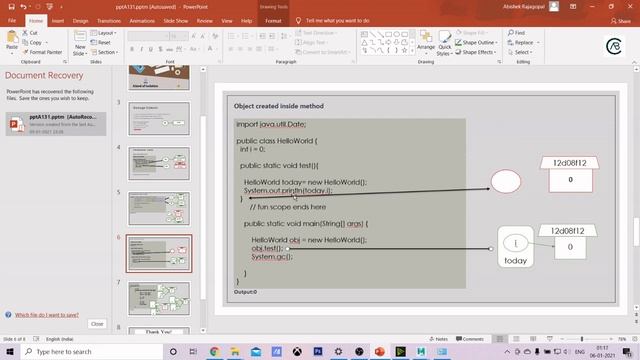Click the zoom in plus button
This screenshot has width=640, height=360.
pyautogui.click(x=611, y=339)
